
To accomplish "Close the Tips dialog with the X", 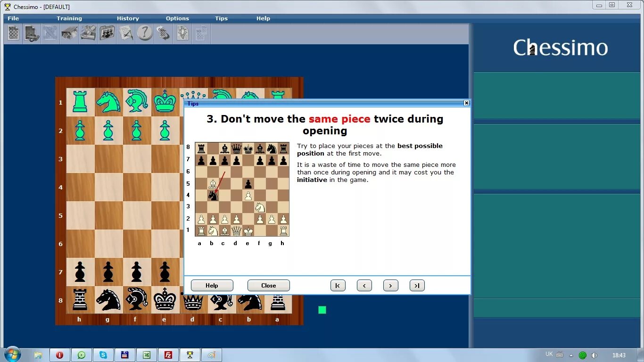I will 466,103.
